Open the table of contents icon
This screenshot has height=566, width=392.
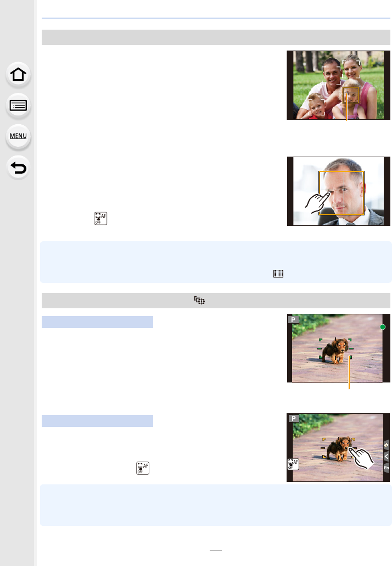[18, 106]
